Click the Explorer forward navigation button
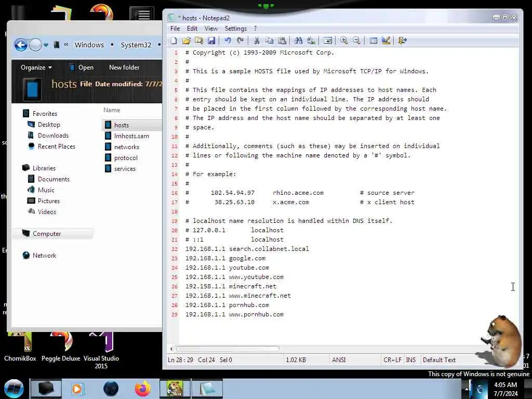 [35, 45]
